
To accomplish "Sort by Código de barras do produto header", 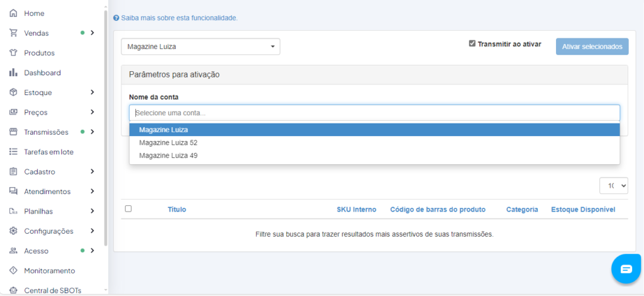I will point(438,210).
